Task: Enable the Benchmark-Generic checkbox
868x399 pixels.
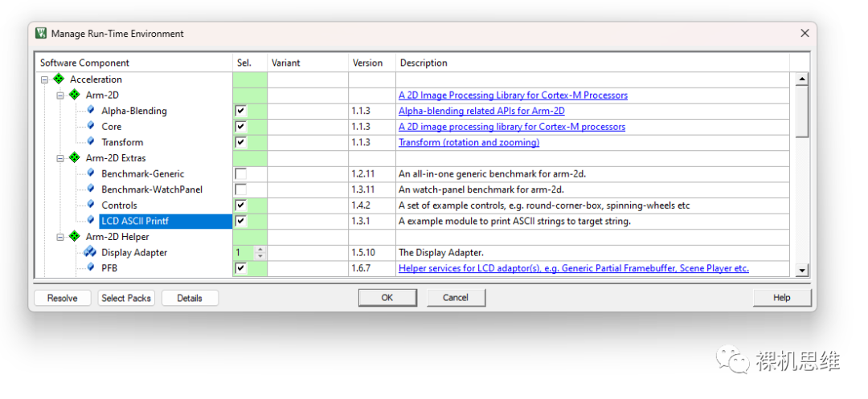Action: point(241,174)
